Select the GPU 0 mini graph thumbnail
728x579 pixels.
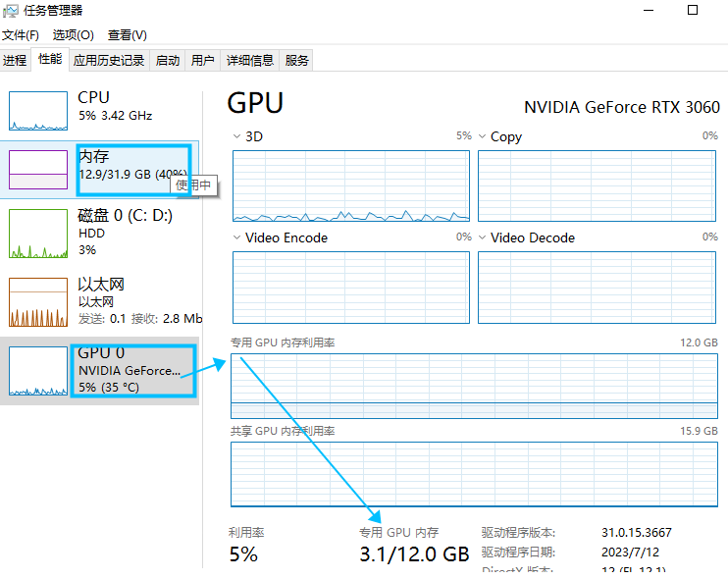[38, 371]
